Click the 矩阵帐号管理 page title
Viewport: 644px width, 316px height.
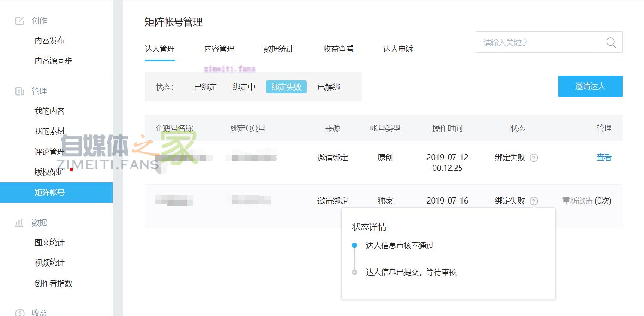pyautogui.click(x=174, y=22)
